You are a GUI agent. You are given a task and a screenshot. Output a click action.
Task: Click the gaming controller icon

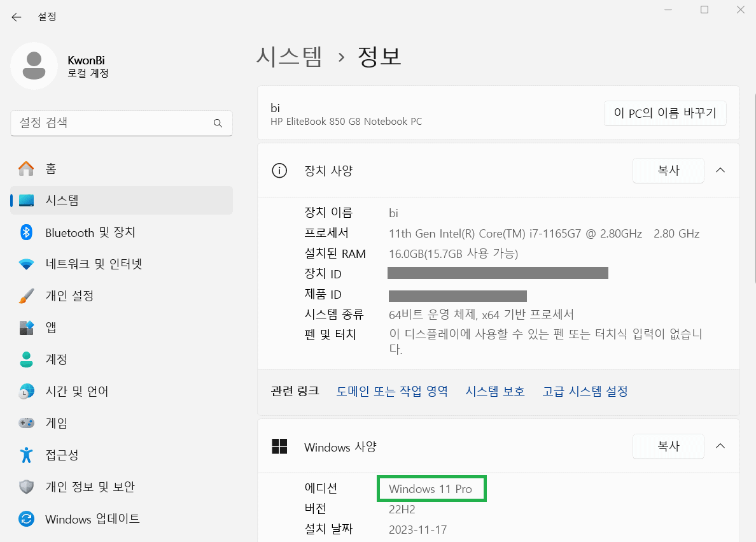point(26,423)
